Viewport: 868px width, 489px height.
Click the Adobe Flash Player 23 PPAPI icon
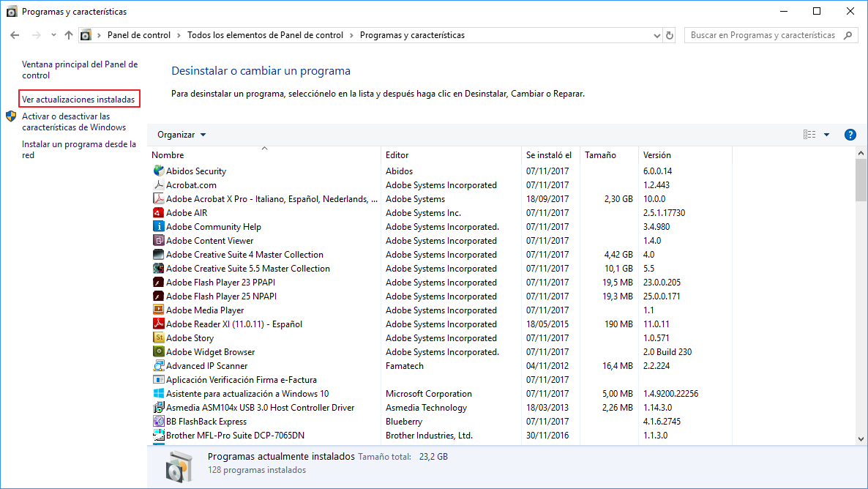click(158, 282)
